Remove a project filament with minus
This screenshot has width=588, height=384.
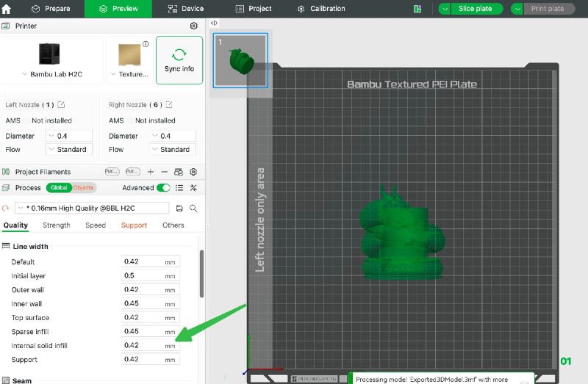[x=164, y=172]
